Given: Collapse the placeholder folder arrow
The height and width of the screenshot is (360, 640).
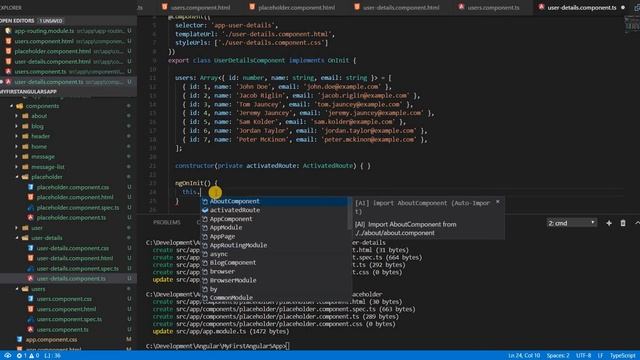Looking at the screenshot, I should (17, 177).
